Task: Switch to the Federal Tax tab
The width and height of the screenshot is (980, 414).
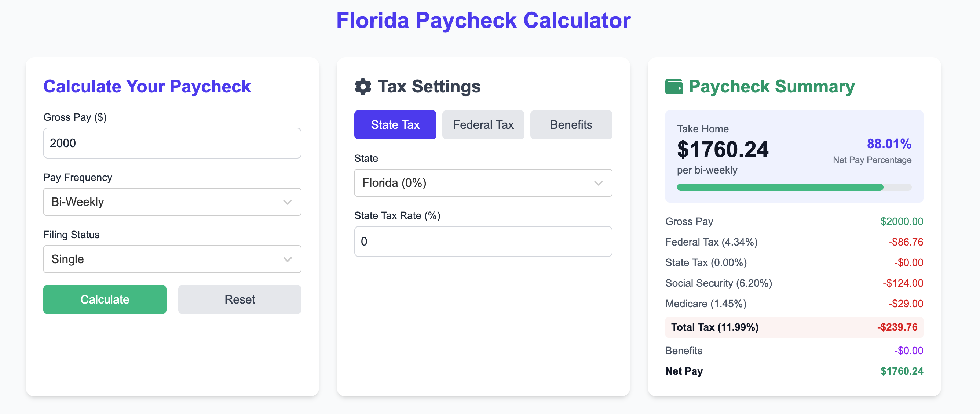Action: pyautogui.click(x=483, y=125)
